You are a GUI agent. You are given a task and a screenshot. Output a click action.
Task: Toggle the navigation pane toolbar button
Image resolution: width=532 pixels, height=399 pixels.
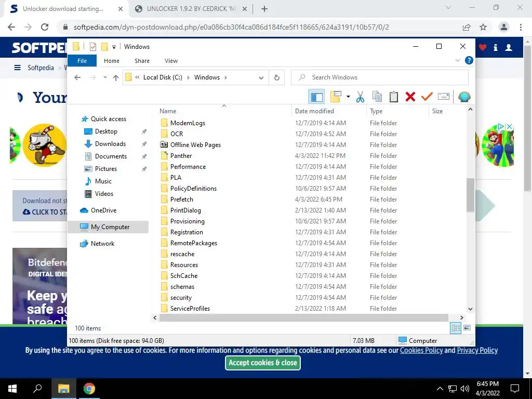point(316,97)
